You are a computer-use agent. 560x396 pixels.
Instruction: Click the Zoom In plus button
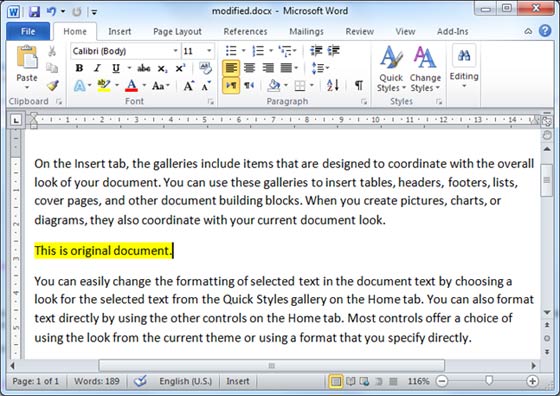click(x=532, y=381)
